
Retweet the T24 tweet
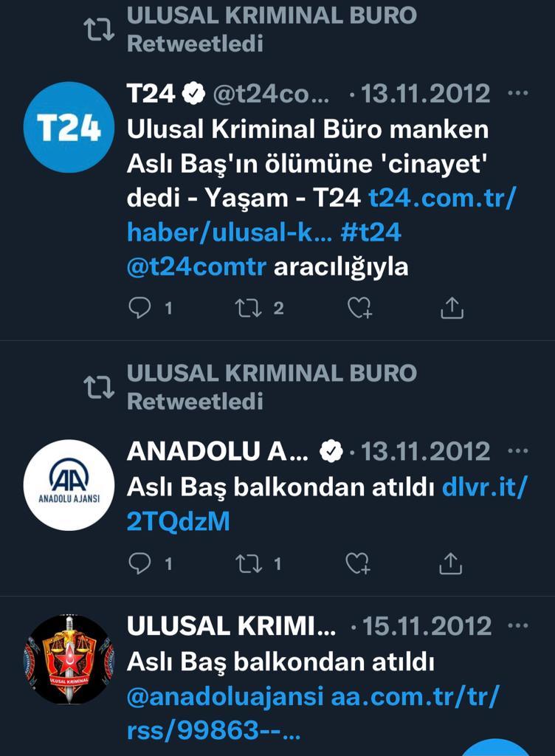coord(248,308)
